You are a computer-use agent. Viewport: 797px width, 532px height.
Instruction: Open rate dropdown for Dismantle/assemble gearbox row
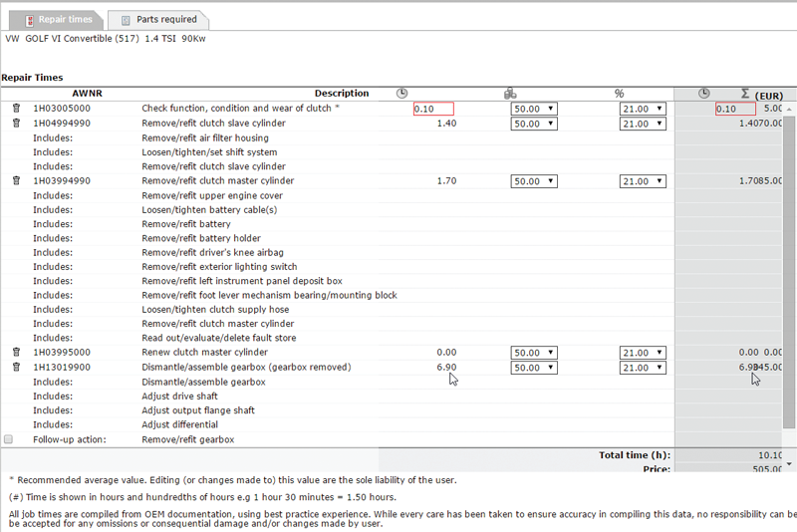(x=534, y=368)
